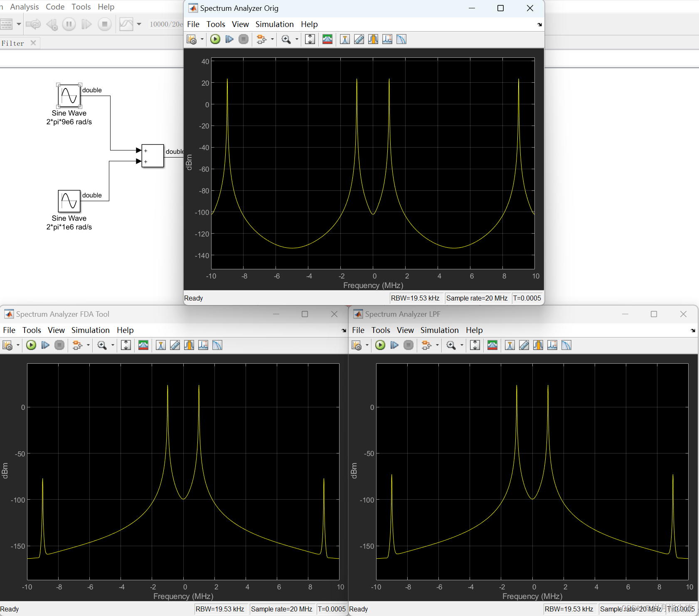
Task: Click Step Forward in Spectrum Analyzer Orig
Action: click(x=229, y=39)
